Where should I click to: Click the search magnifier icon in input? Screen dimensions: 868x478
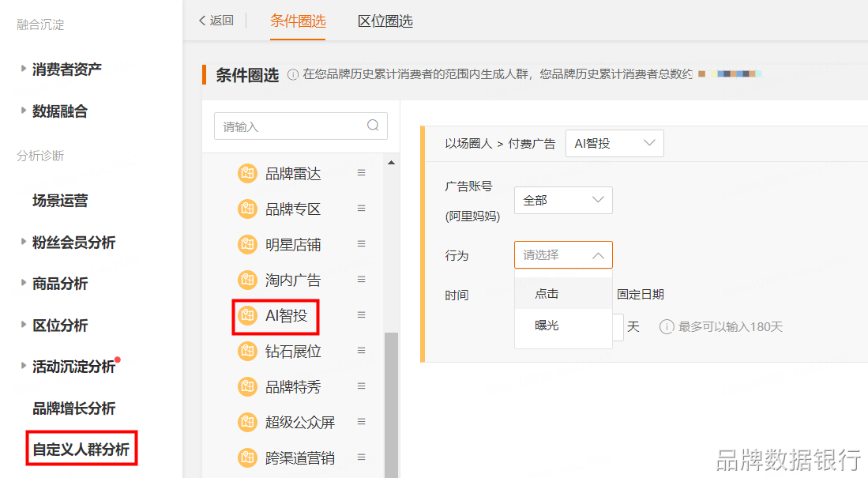[373, 126]
